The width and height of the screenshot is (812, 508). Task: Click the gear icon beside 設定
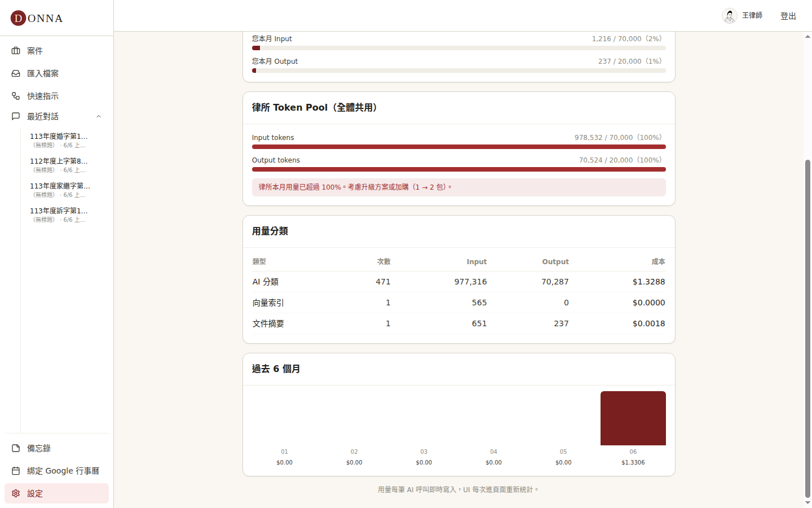[16, 493]
